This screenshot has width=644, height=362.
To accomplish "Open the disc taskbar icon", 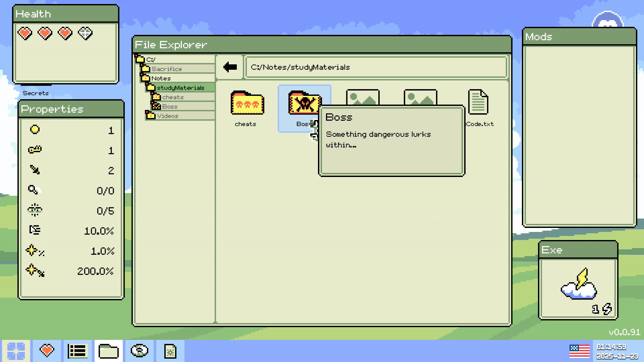I will pos(139,351).
